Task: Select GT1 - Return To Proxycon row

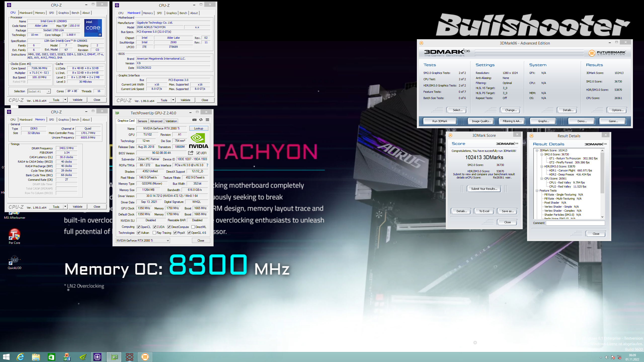Action: (x=573, y=158)
